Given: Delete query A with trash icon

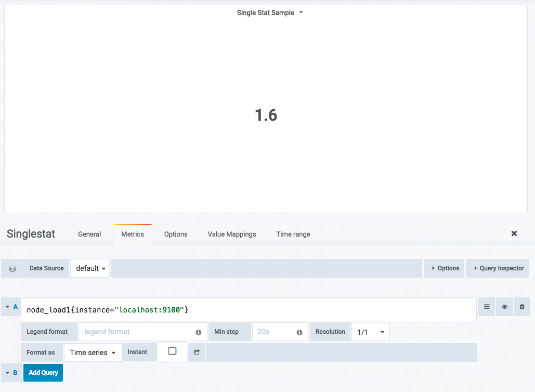Looking at the screenshot, I should pyautogui.click(x=522, y=307).
